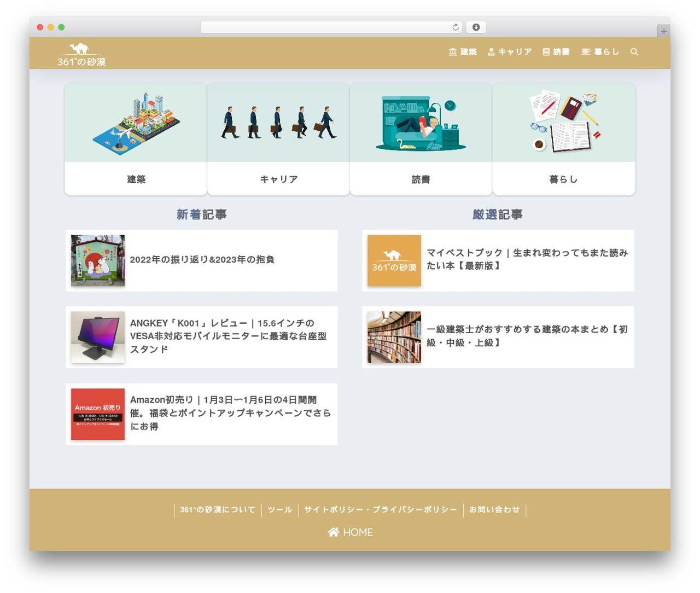Reload the page with the browser refresh icon
Viewport: 700px width, 593px height.
click(456, 27)
